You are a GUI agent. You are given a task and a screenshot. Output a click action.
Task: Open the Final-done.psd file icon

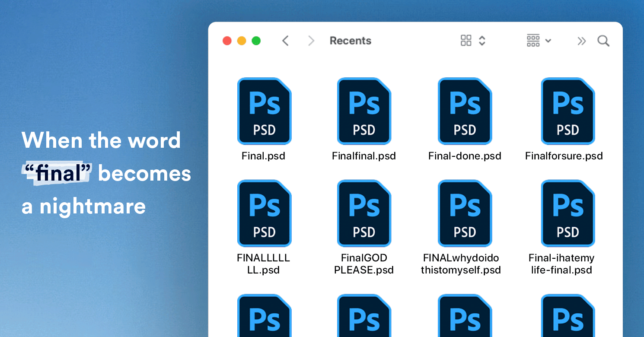[465, 111]
